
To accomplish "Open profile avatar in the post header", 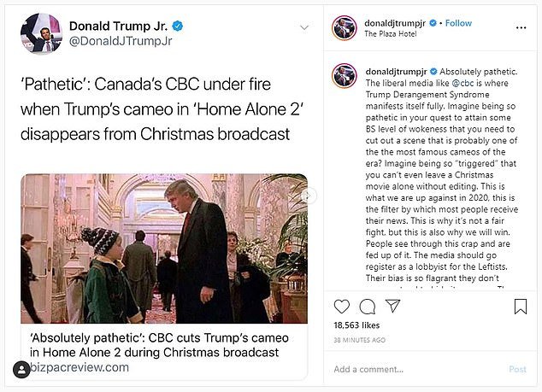I will pyautogui.click(x=343, y=27).
